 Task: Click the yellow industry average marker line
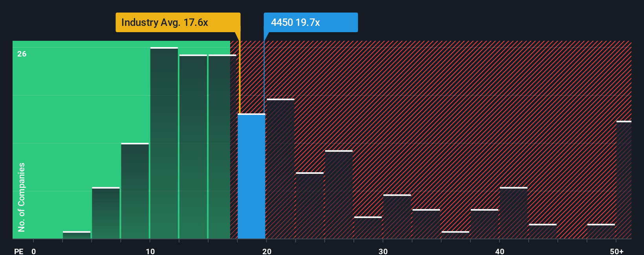coord(240,73)
